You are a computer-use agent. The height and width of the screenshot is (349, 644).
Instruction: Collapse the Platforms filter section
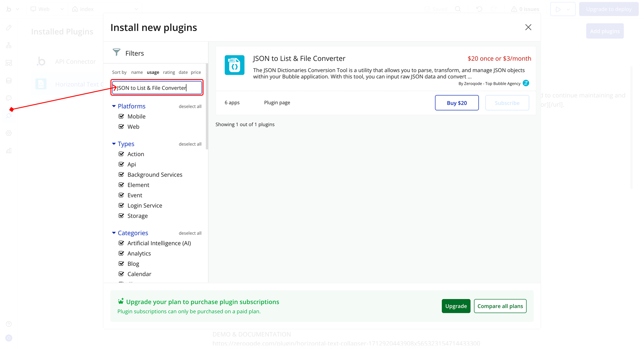click(x=114, y=106)
